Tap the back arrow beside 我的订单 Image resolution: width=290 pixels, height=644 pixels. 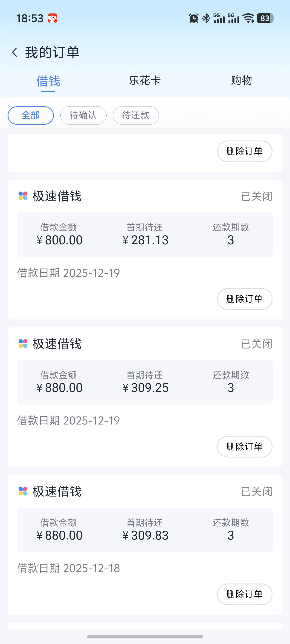[x=15, y=52]
